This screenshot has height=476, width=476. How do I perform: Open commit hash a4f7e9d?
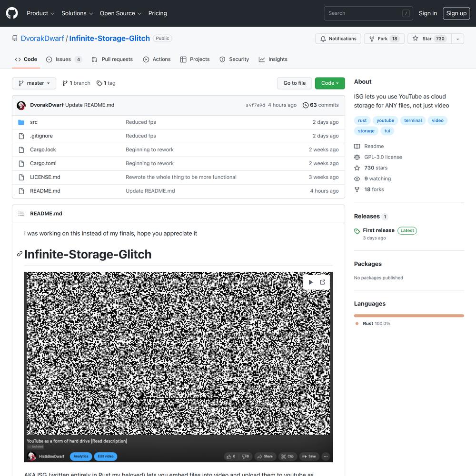click(x=255, y=105)
